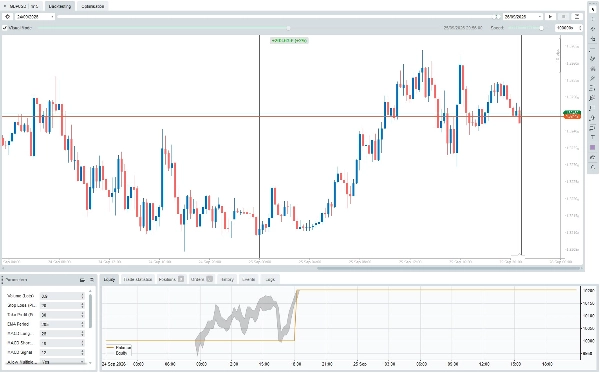Click the hide drawings eye icon below color swatch

(x=593, y=157)
